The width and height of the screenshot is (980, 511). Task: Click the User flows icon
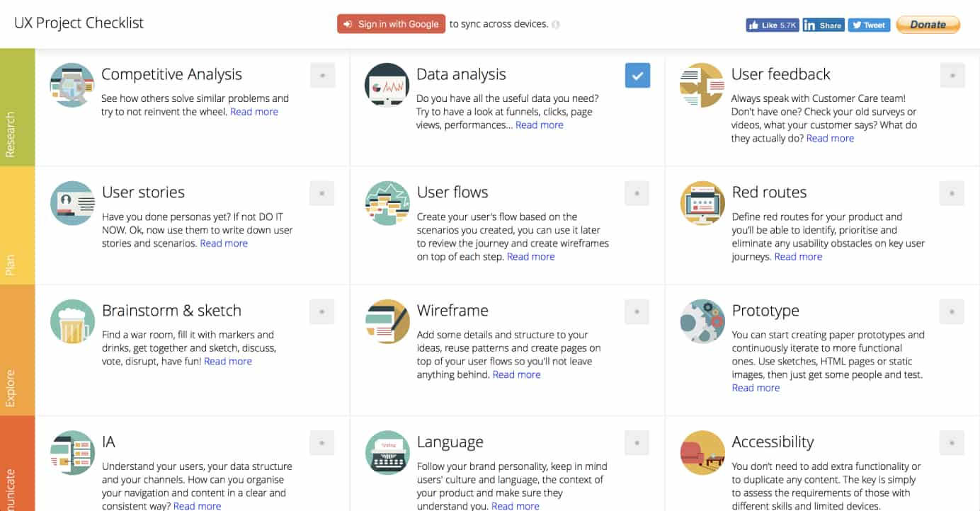387,203
